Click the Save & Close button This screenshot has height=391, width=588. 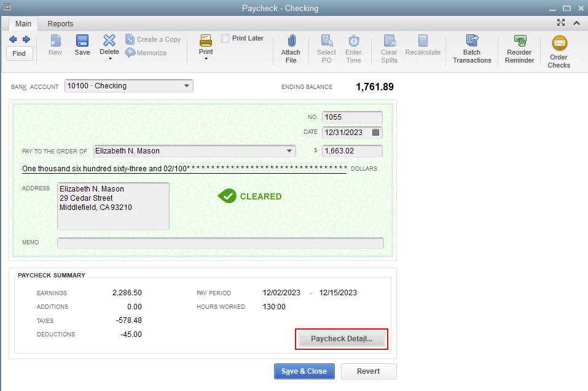pos(304,371)
